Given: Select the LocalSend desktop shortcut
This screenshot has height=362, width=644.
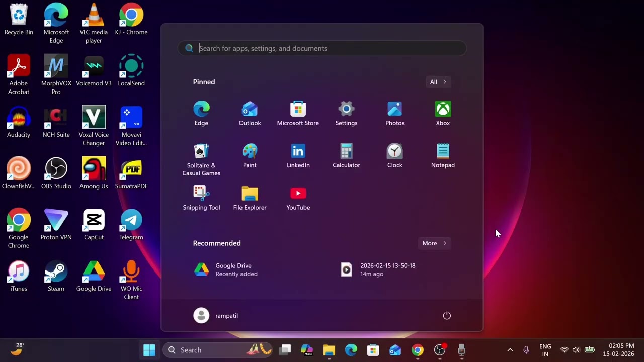Looking at the screenshot, I should click(131, 71).
